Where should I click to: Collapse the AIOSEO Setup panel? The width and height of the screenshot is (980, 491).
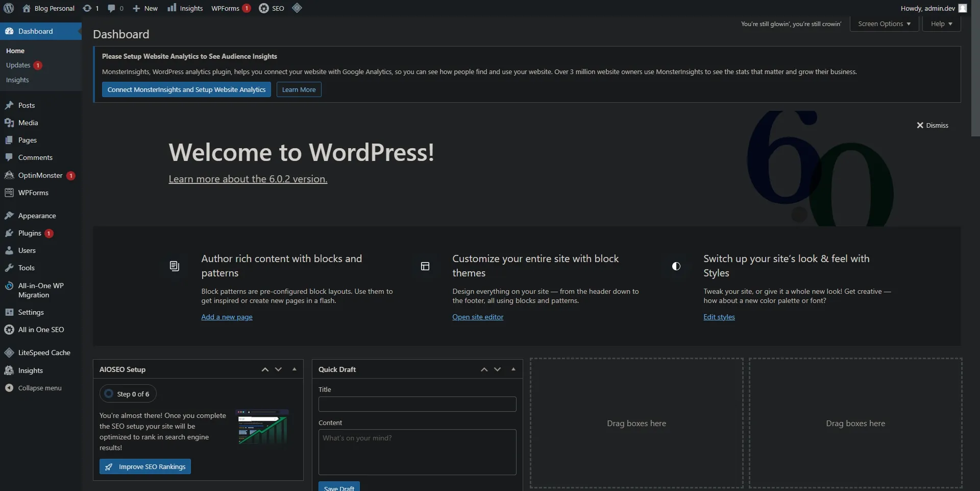[x=295, y=369]
